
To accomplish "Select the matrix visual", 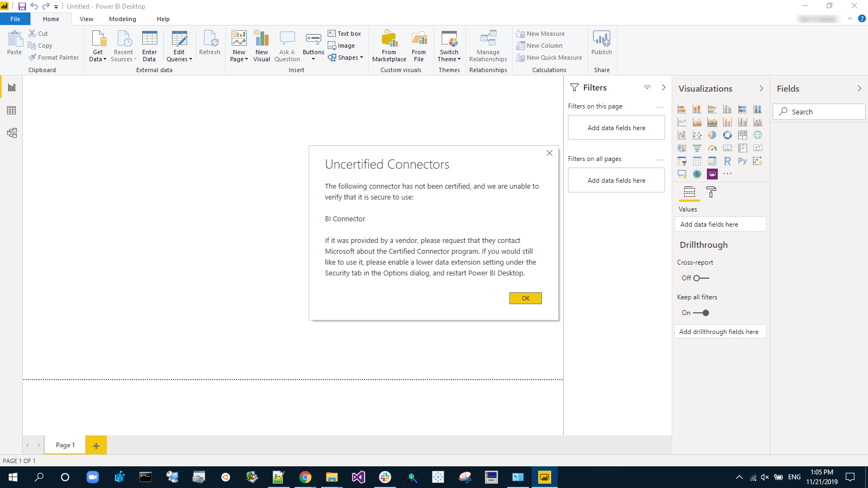I will pyautogui.click(x=712, y=161).
